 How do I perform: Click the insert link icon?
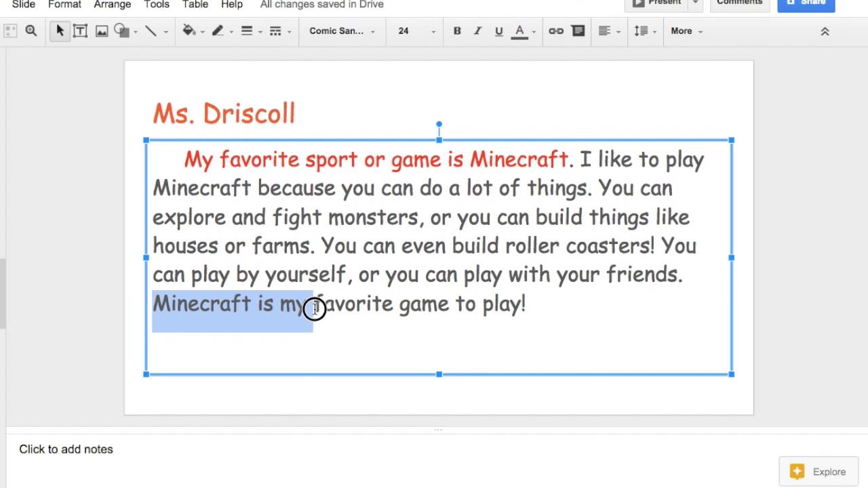(556, 30)
